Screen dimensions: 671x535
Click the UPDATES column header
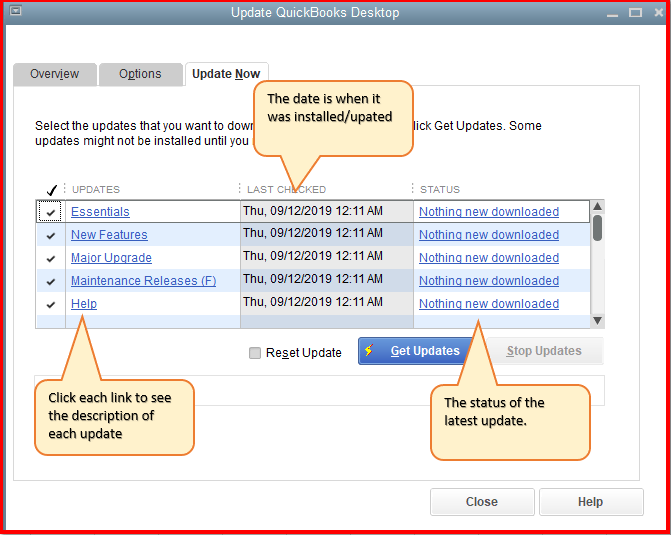tap(96, 190)
